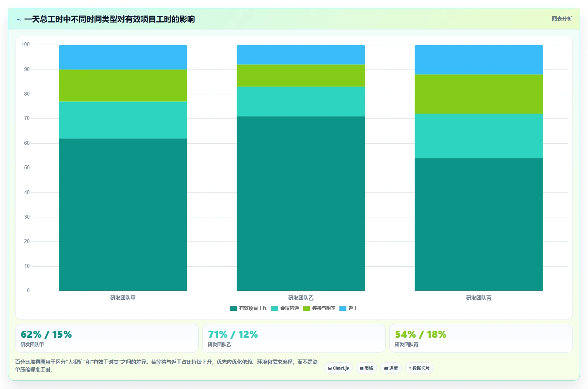Click 研发团队甲 green waiting segment
The height and width of the screenshot is (389, 588).
(x=123, y=85)
